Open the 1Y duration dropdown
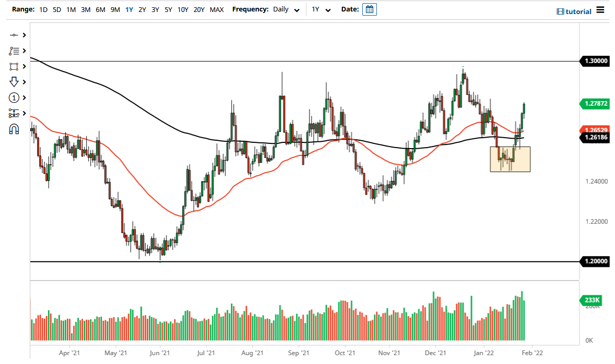This screenshot has width=615, height=364. tap(321, 9)
